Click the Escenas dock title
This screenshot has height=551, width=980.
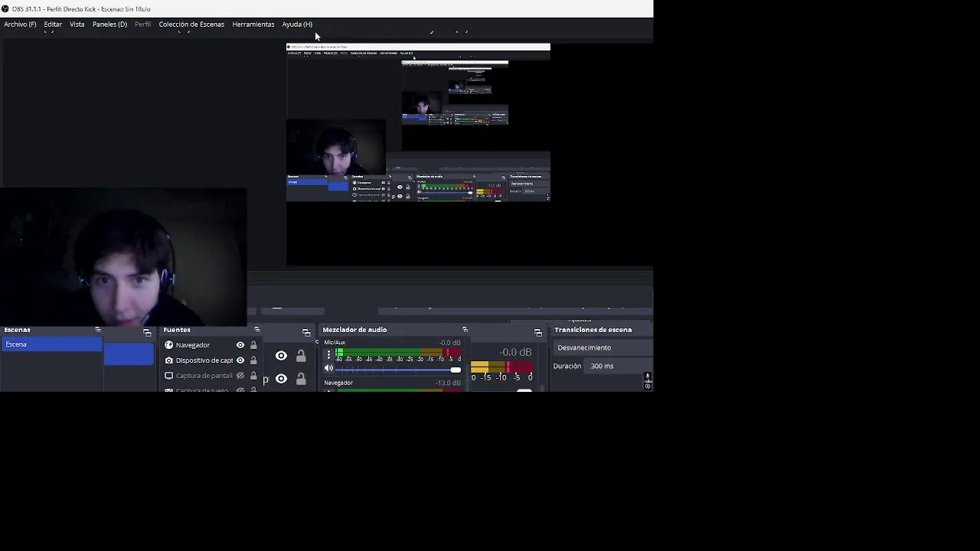17,330
